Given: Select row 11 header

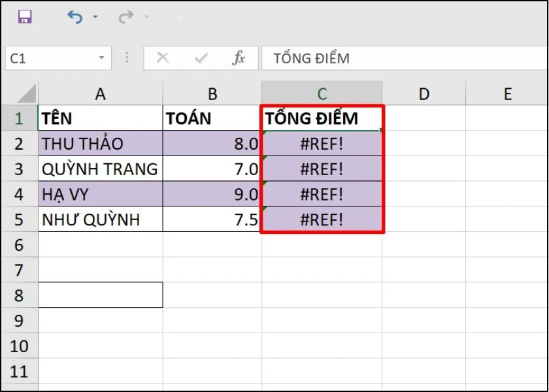Looking at the screenshot, I should click(x=19, y=371).
